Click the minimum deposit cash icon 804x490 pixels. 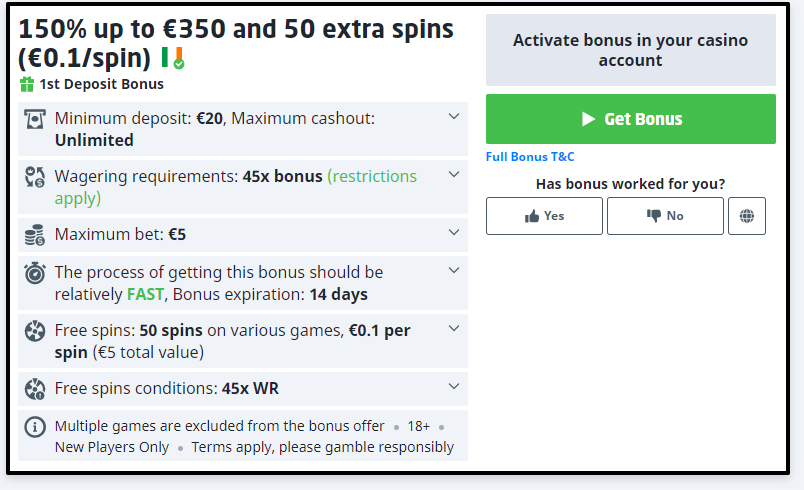pyautogui.click(x=35, y=119)
